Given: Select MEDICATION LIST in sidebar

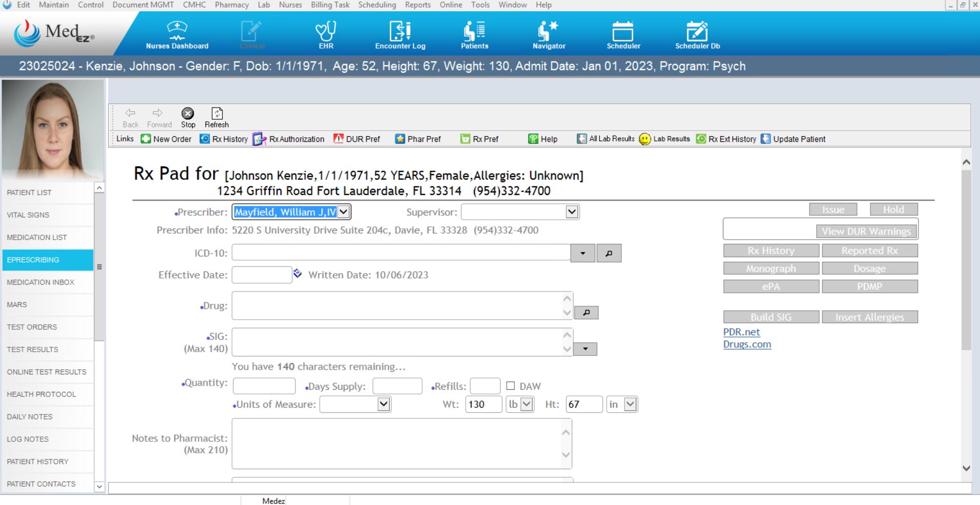Looking at the screenshot, I should coord(37,237).
